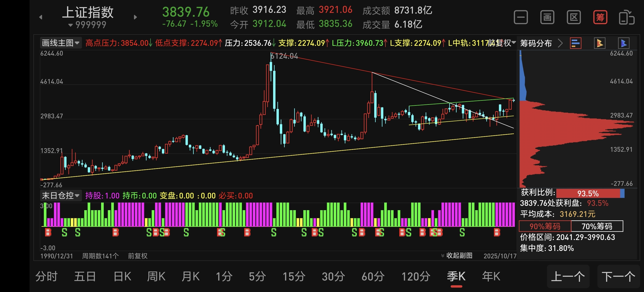This screenshot has width=644, height=292.
Task: Open the 末日仓控 sub-indicator dropdown
Action: click(61, 195)
